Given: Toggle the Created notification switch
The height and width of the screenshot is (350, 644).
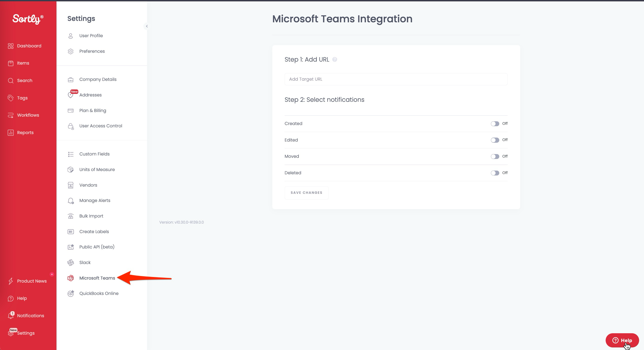Looking at the screenshot, I should pyautogui.click(x=495, y=124).
